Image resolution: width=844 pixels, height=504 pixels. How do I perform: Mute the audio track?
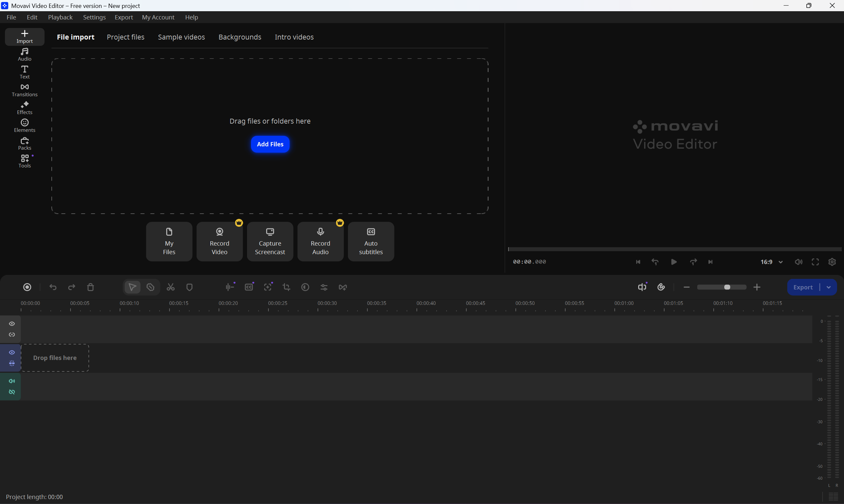point(12,381)
